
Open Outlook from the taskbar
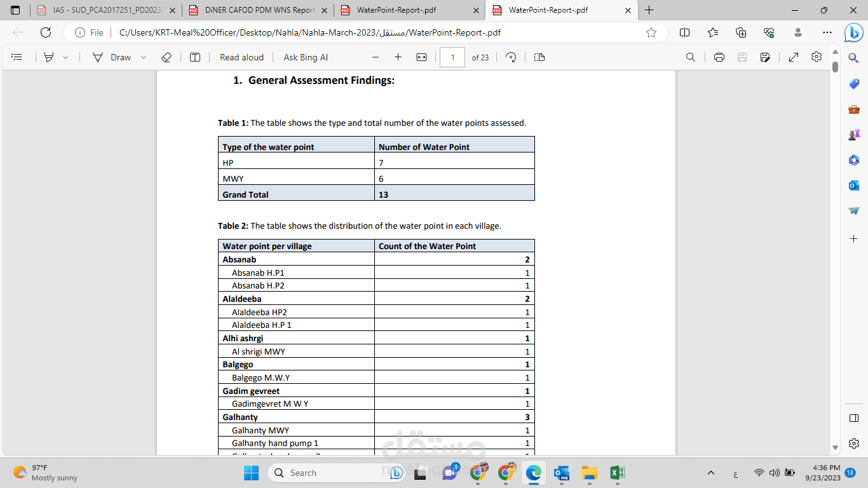point(562,473)
